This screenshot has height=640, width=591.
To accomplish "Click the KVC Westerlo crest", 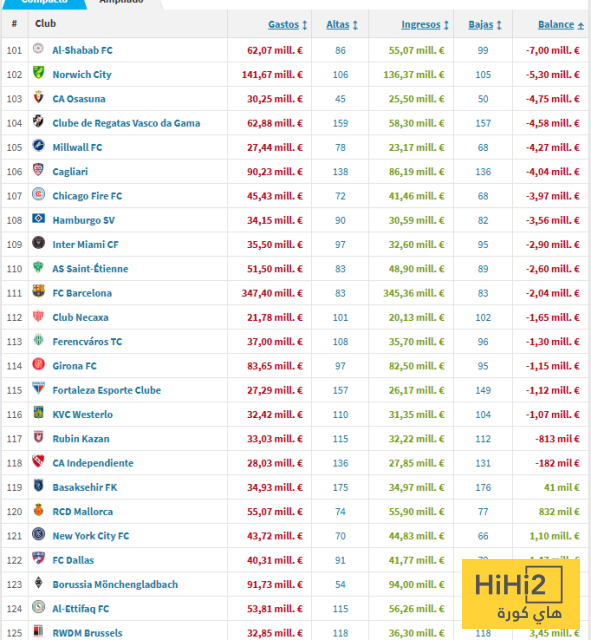I will point(38,413).
